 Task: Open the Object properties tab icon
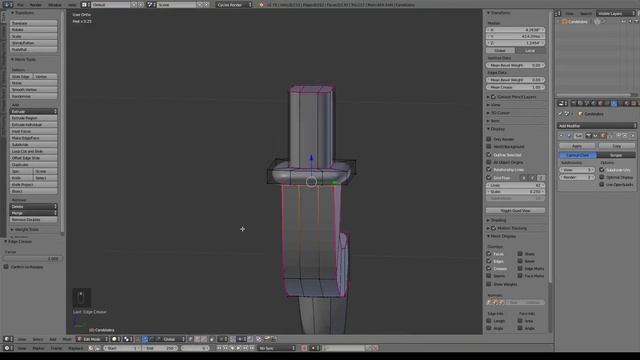pyautogui.click(x=600, y=103)
